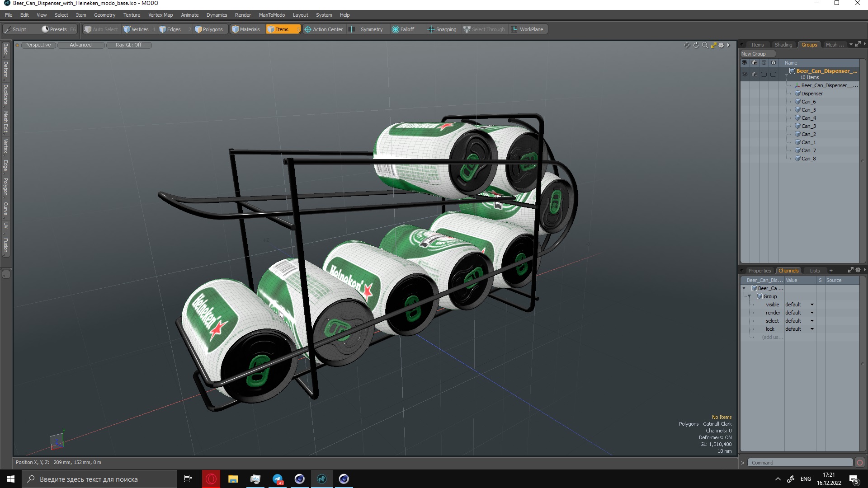Toggle the group's select checkbox (third column)

pyautogui.click(x=764, y=74)
